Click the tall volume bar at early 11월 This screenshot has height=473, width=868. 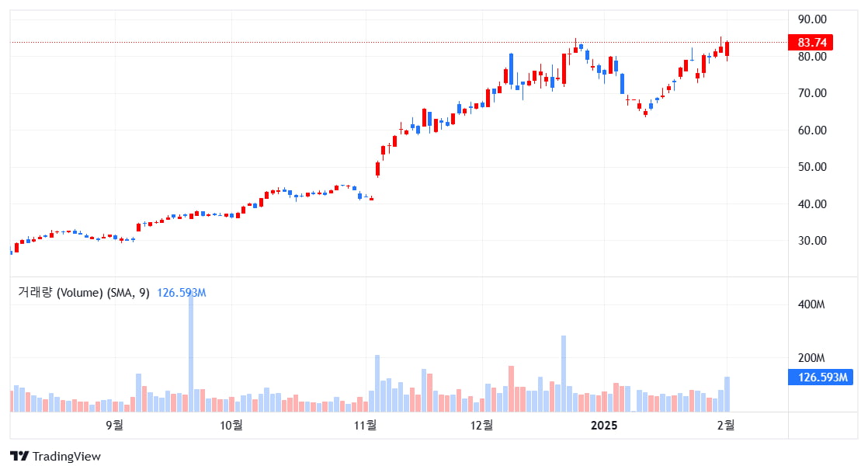tap(377, 383)
